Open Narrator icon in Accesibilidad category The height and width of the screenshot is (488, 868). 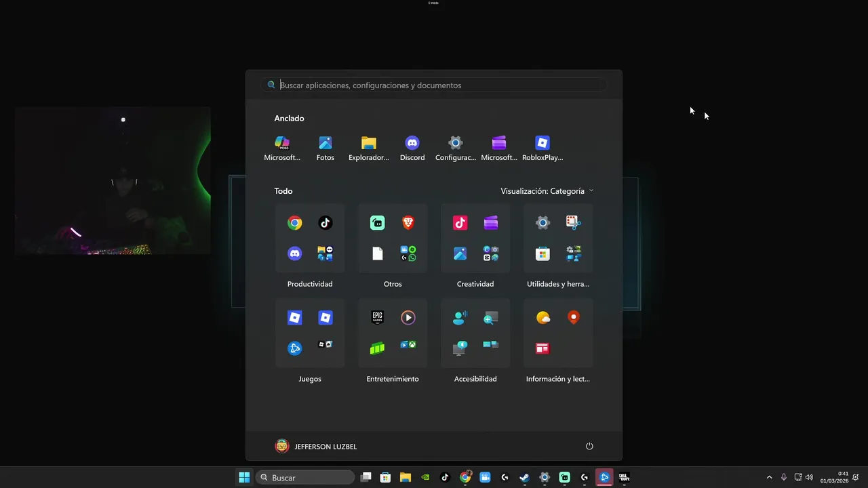460,348
